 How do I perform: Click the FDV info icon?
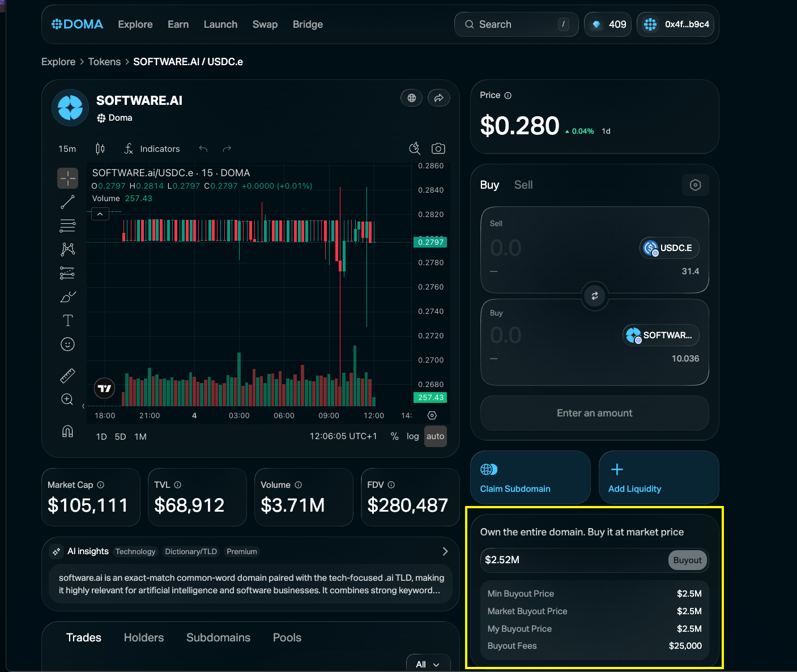pyautogui.click(x=391, y=485)
